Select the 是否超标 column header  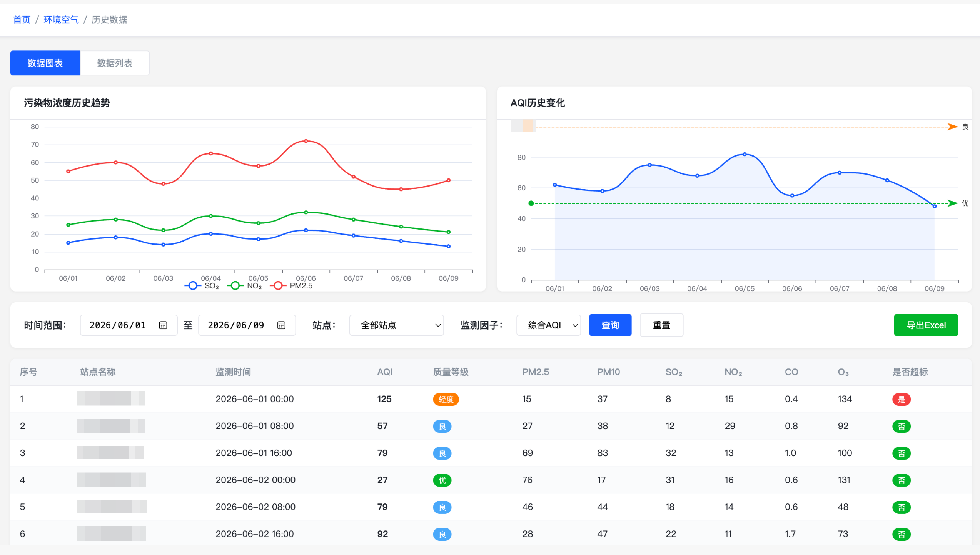click(x=910, y=372)
